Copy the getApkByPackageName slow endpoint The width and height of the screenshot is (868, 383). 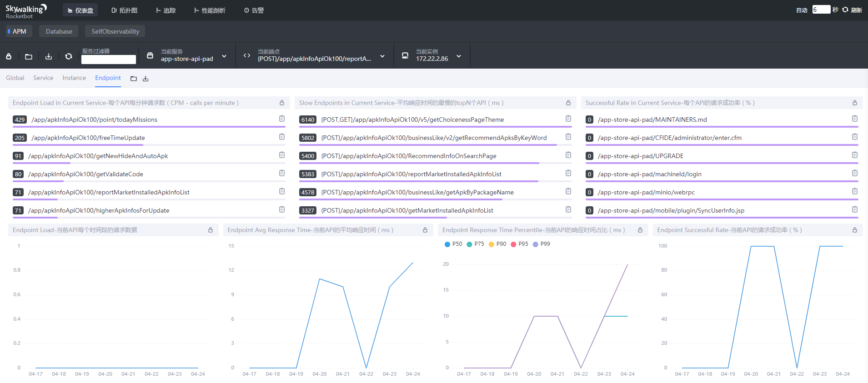pos(568,191)
